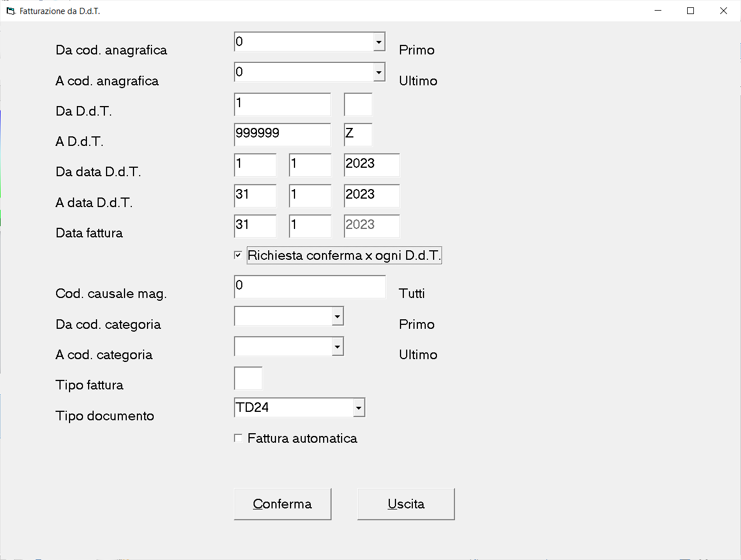Click the A data D.d.T. day field
The image size is (741, 560).
coord(255,196)
